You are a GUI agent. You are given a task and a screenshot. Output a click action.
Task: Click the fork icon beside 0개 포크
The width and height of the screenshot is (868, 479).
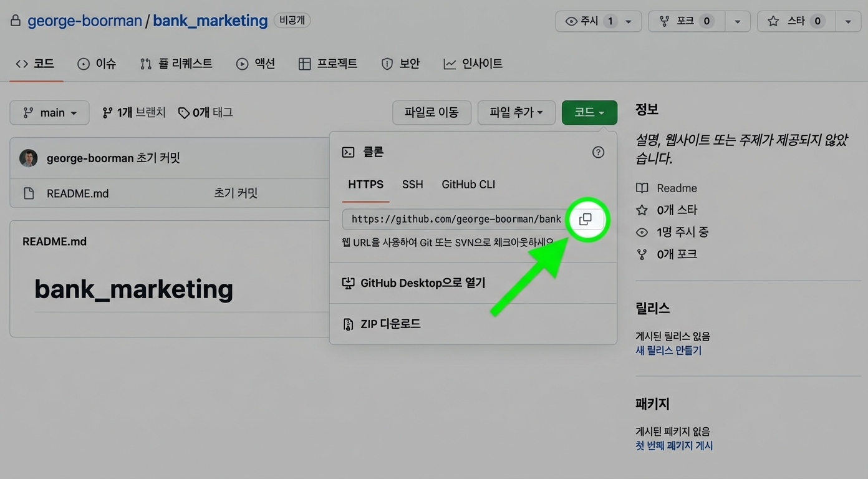coord(642,254)
